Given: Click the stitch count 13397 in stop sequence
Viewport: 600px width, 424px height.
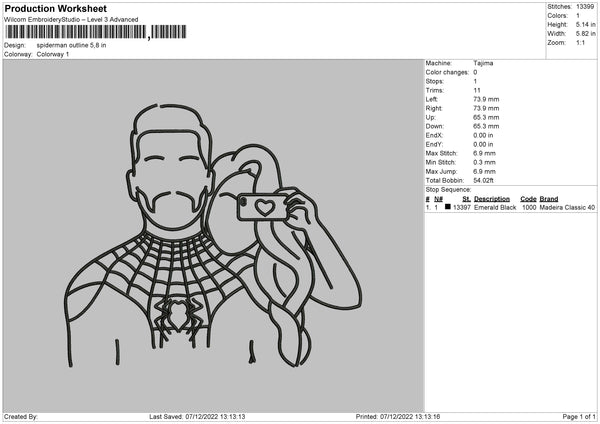Looking at the screenshot, I should [x=462, y=207].
